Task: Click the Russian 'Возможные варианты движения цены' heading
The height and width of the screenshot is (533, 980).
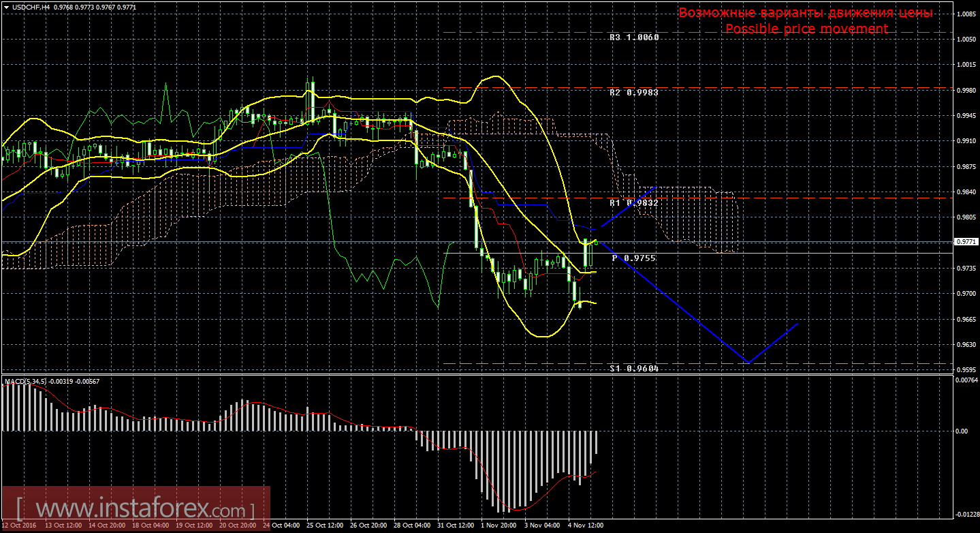Action: tap(806, 13)
